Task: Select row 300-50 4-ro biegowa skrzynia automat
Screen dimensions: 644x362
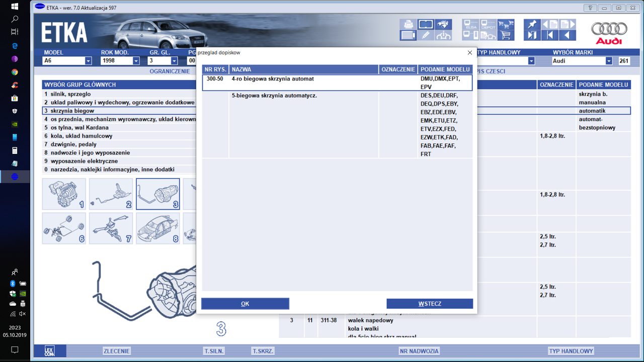Action: click(x=337, y=83)
